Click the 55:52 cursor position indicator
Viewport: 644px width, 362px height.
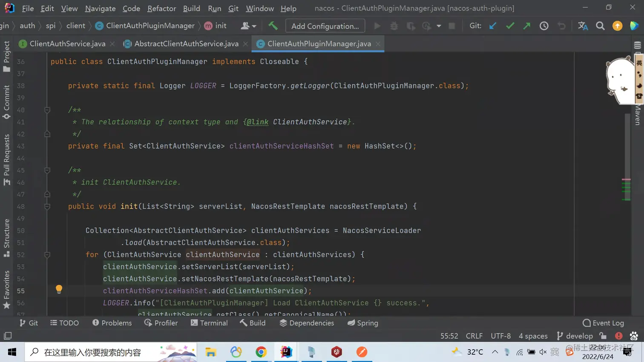pyautogui.click(x=449, y=336)
